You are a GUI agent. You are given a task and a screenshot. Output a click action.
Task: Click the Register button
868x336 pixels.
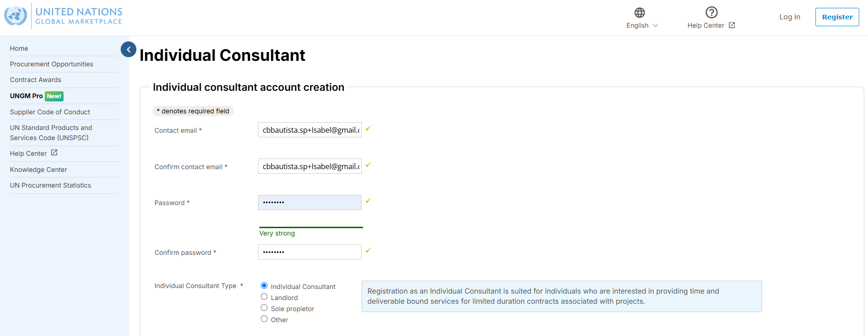(837, 17)
